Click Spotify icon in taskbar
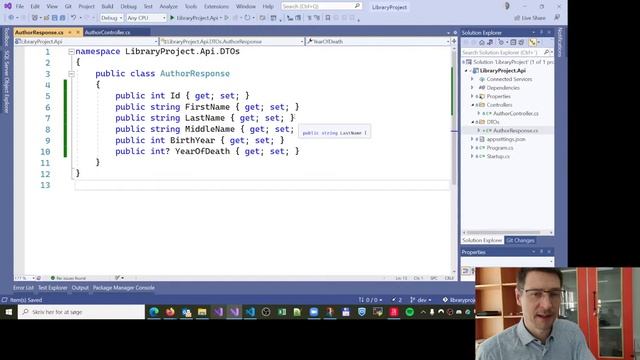The image size is (640, 360). point(410,312)
